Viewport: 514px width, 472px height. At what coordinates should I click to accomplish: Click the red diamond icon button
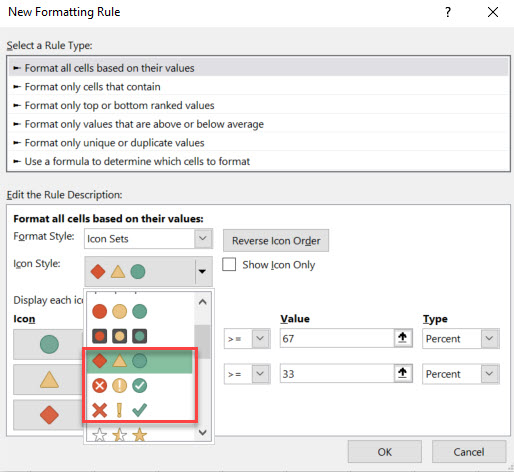[x=48, y=415]
